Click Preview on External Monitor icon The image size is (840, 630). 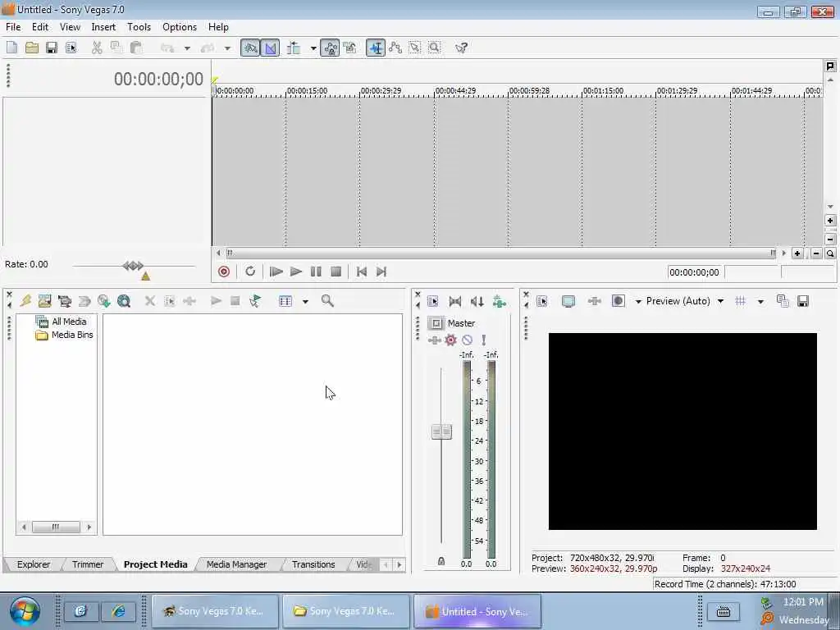pyautogui.click(x=568, y=301)
